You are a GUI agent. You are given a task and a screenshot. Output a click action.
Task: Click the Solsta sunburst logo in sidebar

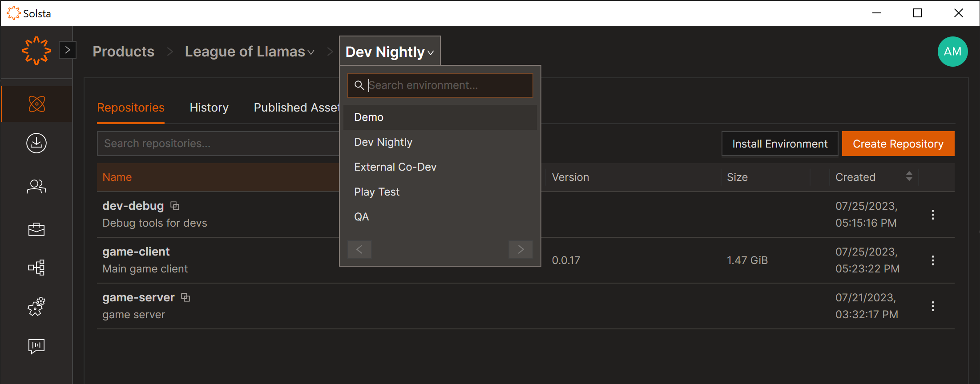pyautogui.click(x=36, y=51)
